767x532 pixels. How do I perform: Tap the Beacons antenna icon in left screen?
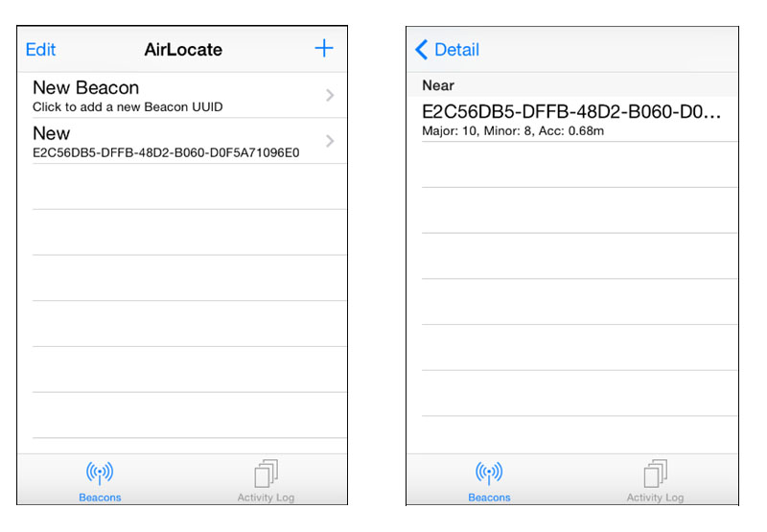(100, 473)
